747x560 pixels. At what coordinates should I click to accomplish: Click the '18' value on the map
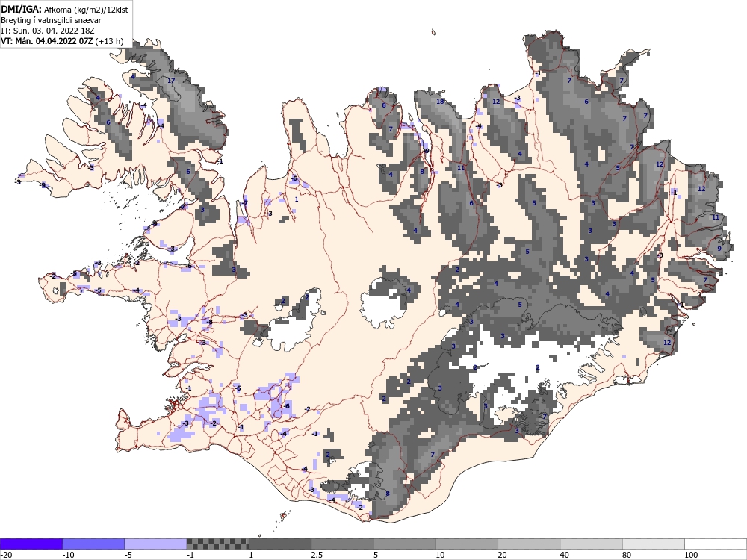[x=440, y=102]
